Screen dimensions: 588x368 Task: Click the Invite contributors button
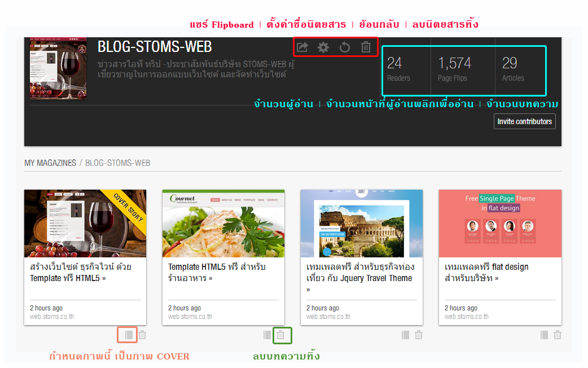(x=524, y=121)
